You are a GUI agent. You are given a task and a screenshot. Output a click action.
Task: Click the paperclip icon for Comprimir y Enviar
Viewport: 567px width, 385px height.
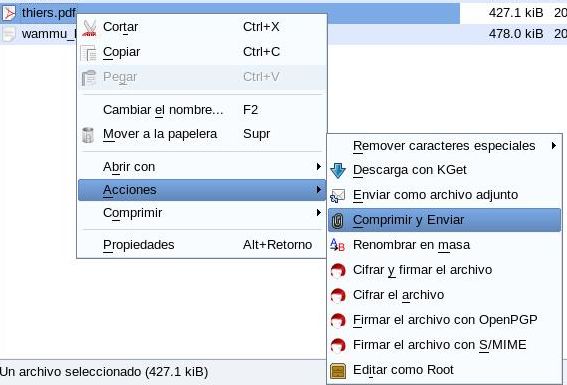coord(338,221)
